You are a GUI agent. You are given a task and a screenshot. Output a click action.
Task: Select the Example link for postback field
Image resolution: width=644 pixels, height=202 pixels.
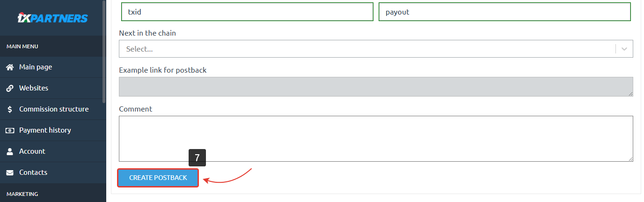click(375, 87)
